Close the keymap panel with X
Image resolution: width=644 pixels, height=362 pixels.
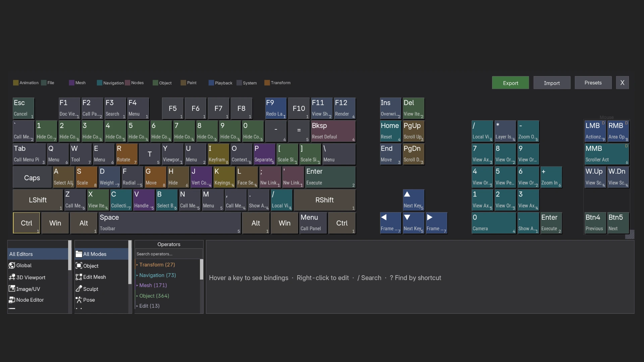(x=622, y=83)
